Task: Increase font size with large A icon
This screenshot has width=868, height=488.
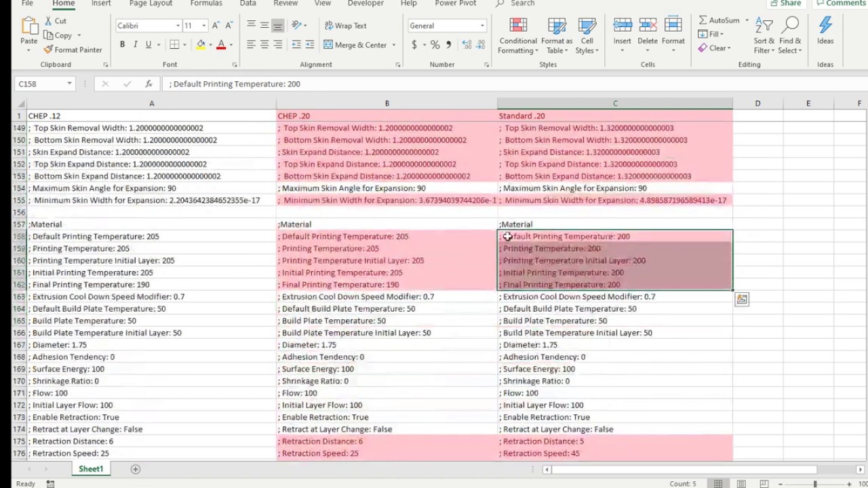Action: point(216,26)
